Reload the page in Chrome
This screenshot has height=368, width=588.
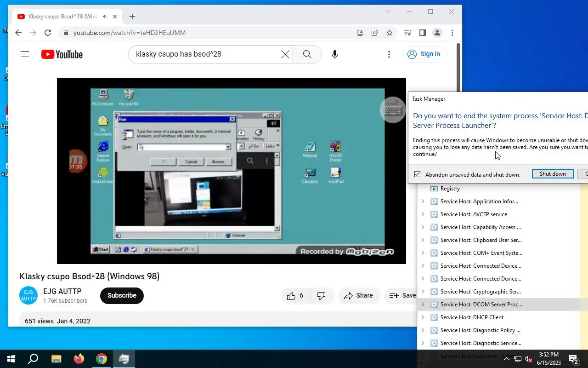click(x=48, y=33)
